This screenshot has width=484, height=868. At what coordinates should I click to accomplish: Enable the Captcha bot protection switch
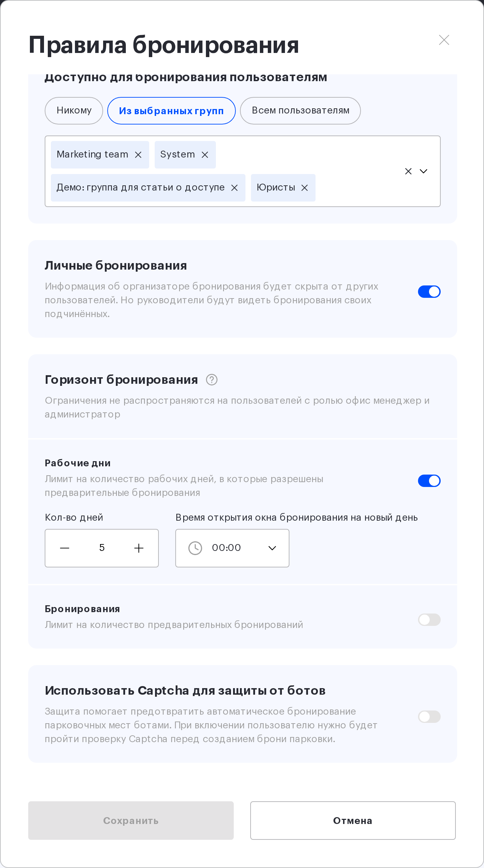(x=429, y=717)
